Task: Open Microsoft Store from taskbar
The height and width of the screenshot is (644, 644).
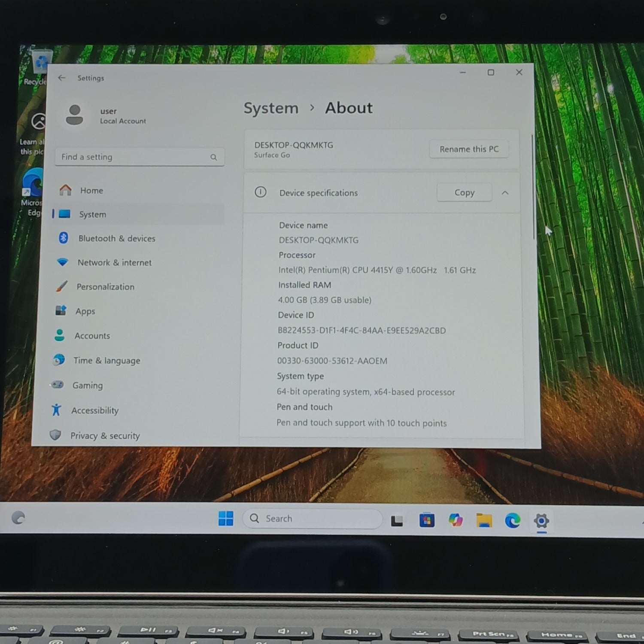Action: pos(427,520)
